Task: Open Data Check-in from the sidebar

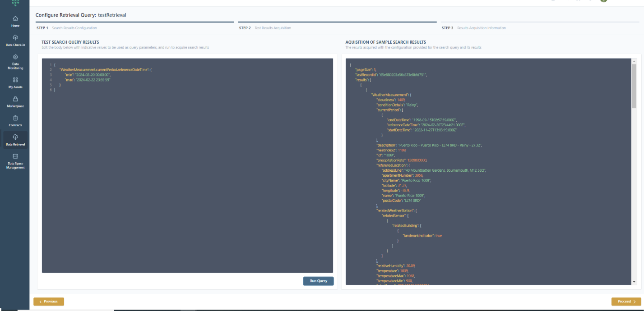Action: (15, 40)
